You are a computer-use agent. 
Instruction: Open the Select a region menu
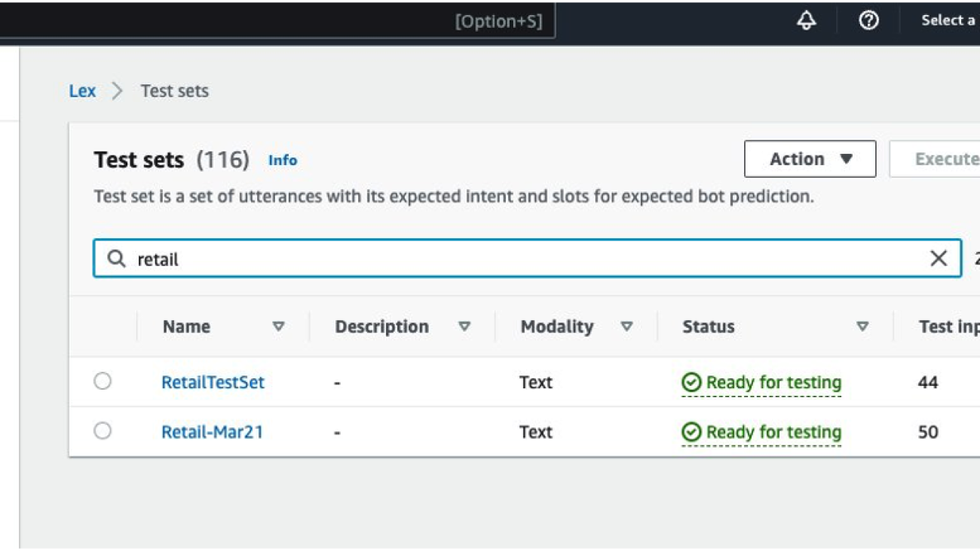(950, 21)
